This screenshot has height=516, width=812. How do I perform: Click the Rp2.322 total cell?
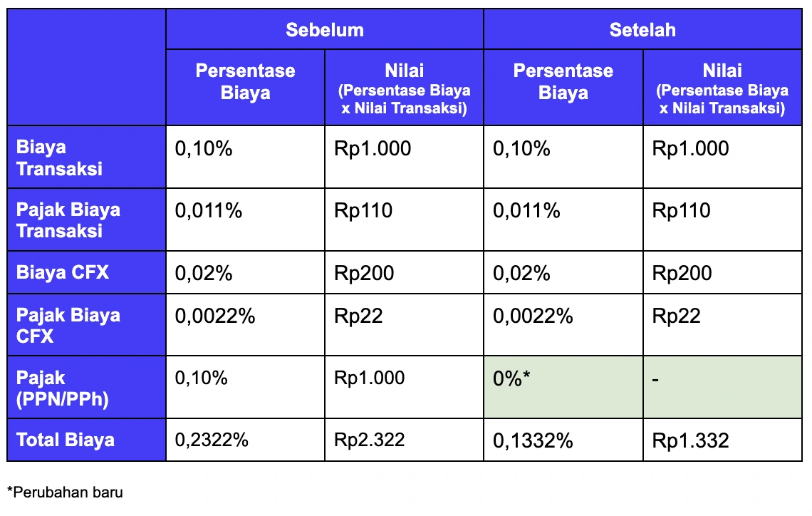(404, 440)
